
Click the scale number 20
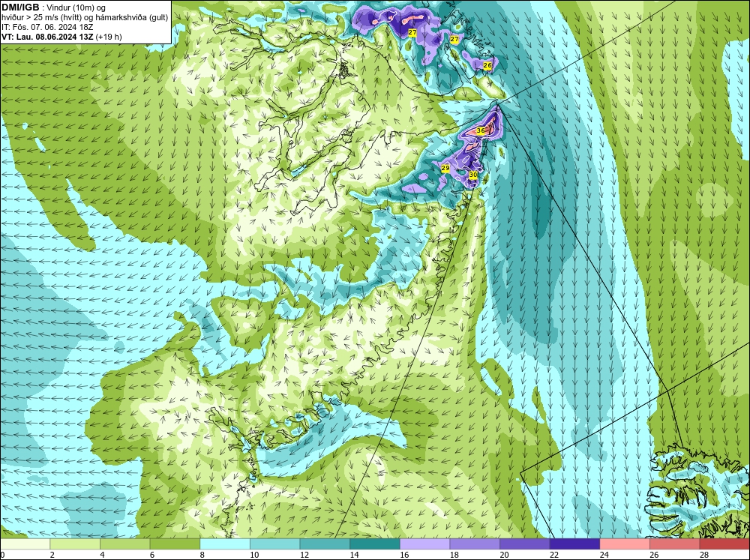[x=505, y=555]
